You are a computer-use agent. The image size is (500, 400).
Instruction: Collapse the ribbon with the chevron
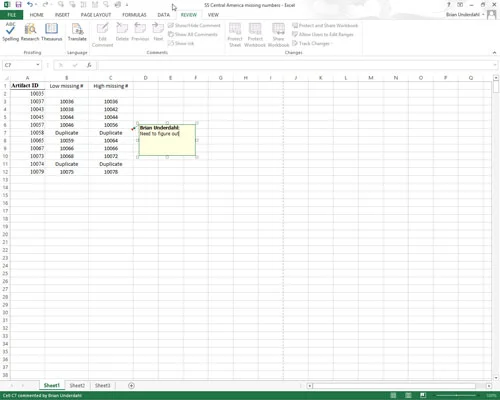pos(494,53)
